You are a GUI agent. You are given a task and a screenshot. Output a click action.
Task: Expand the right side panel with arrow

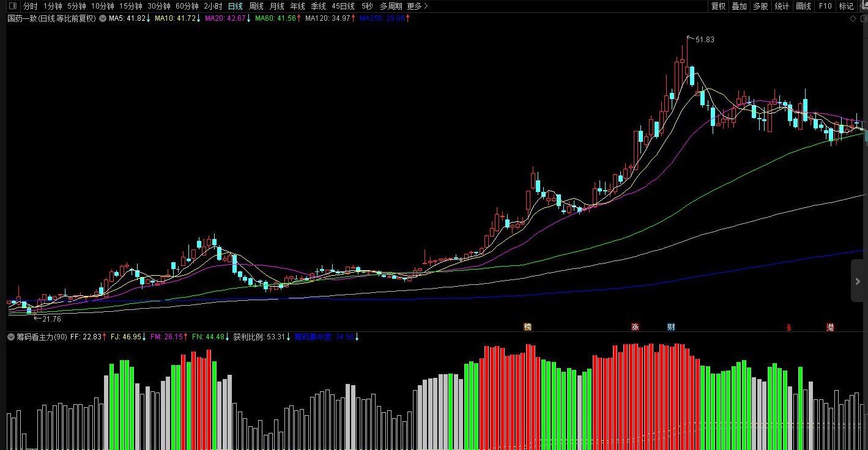(859, 281)
